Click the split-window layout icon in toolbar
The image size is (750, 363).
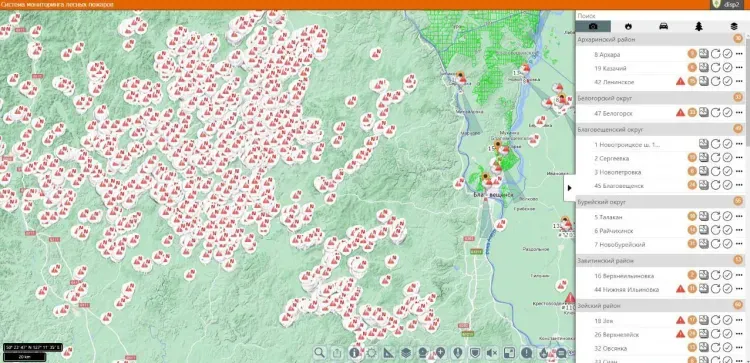pos(509,353)
